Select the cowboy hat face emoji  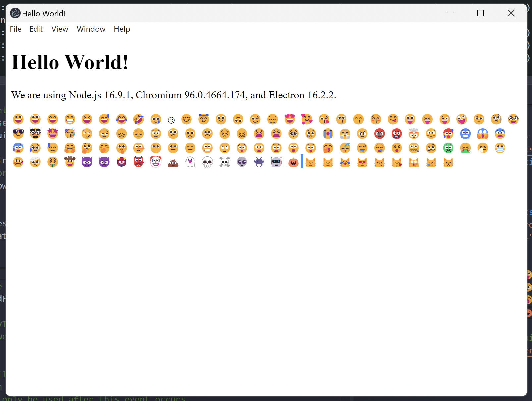70,162
